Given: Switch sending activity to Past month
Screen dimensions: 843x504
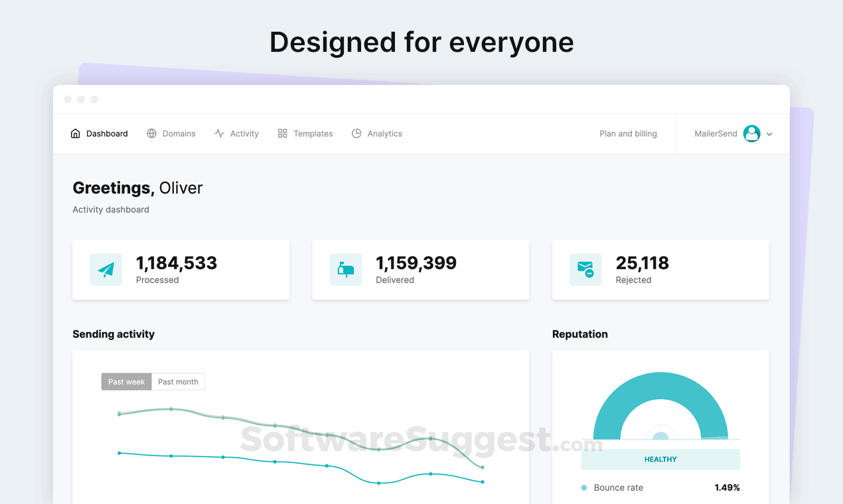Looking at the screenshot, I should click(178, 381).
